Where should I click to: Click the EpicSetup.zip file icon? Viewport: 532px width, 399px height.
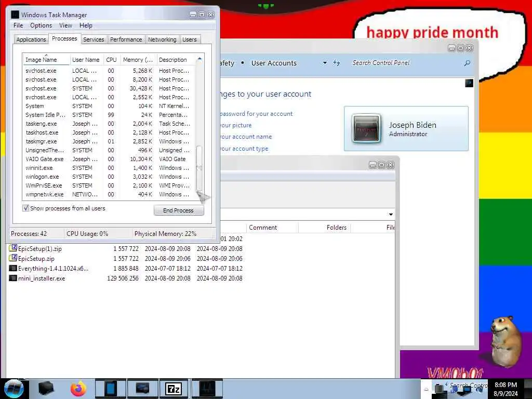(x=13, y=258)
